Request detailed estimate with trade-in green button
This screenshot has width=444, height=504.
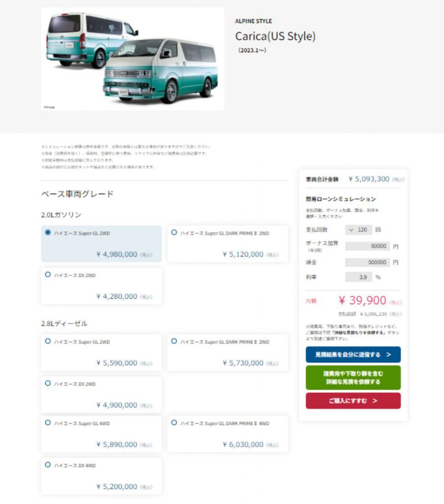(x=353, y=378)
